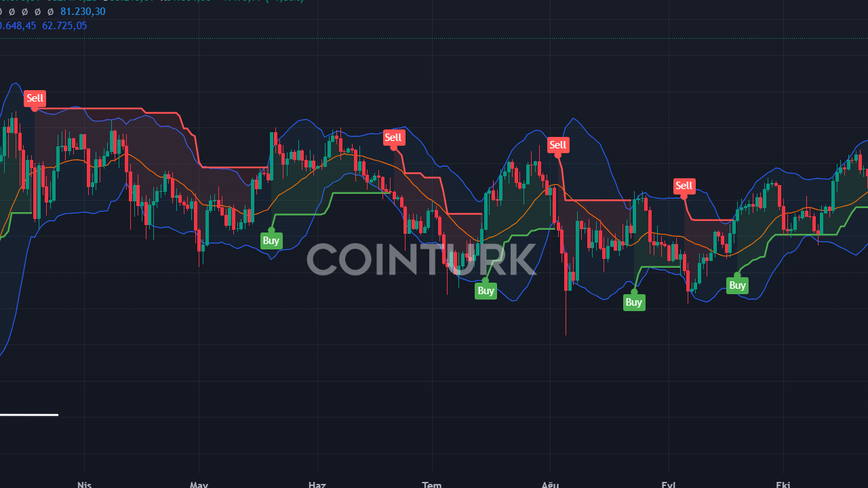Screen dimensions: 868x488
Task: Click the Buy marker between Eyl and Eki
Action: [737, 285]
